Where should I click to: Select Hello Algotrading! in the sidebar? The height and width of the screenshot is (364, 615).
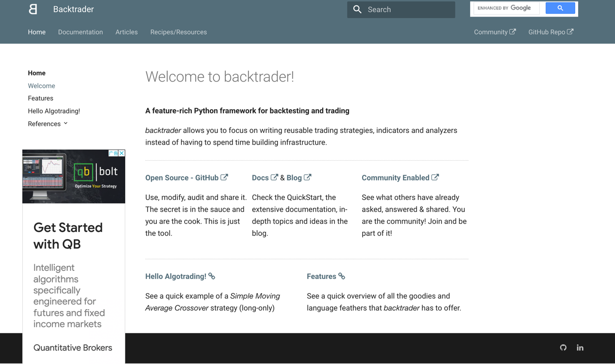(54, 111)
